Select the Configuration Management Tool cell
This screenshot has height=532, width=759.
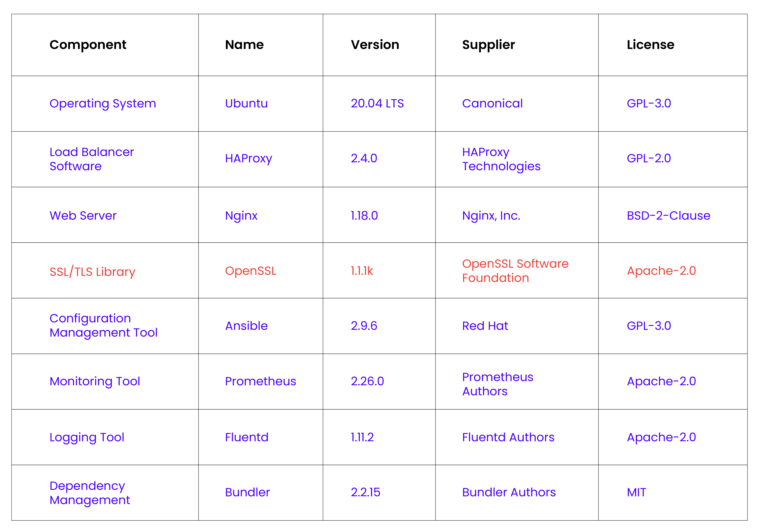click(103, 326)
